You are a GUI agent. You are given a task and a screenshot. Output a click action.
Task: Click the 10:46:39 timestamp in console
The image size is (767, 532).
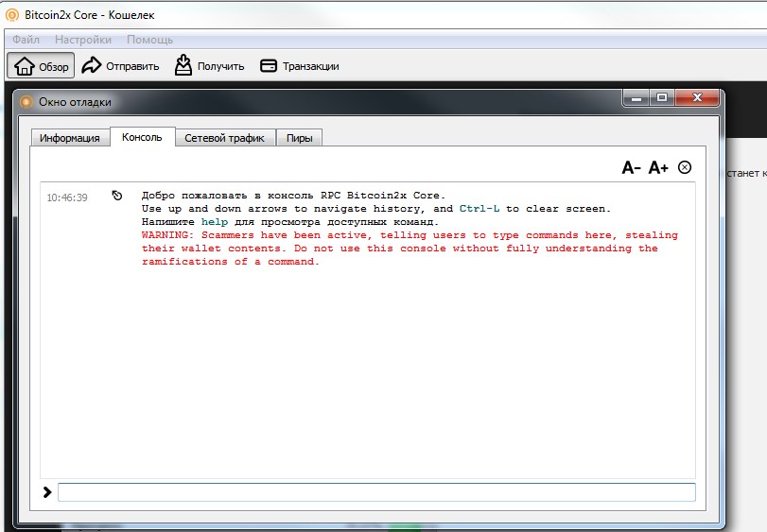point(67,197)
